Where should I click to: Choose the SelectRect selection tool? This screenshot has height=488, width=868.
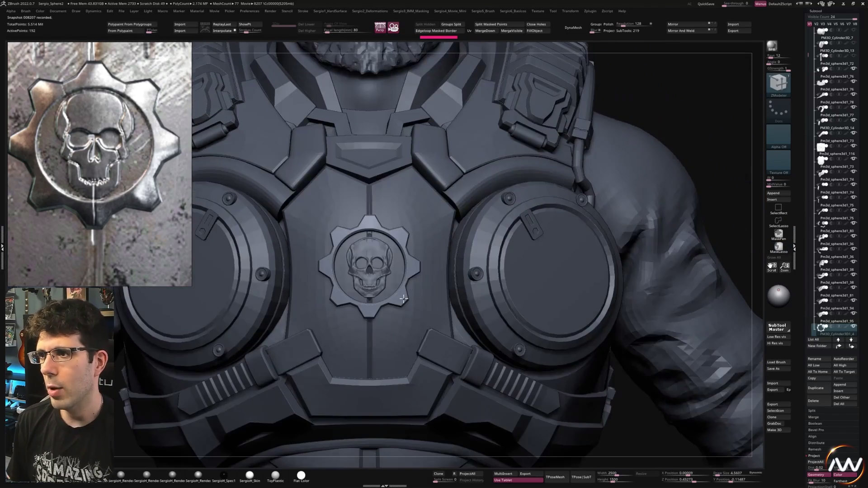[x=778, y=209]
